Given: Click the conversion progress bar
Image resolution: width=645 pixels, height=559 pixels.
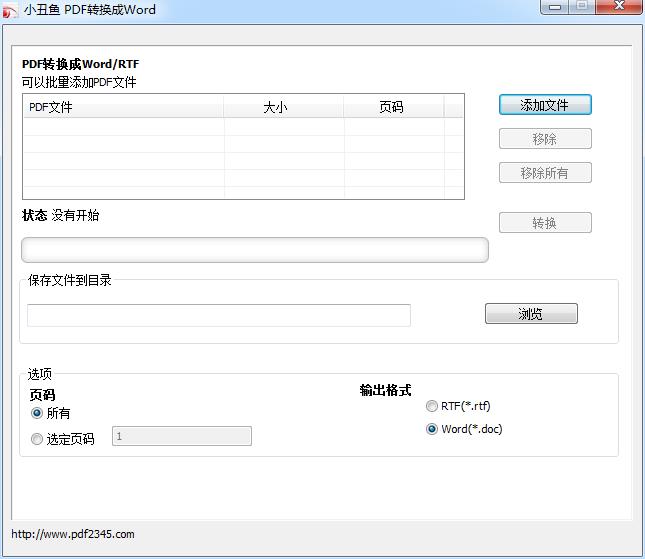Looking at the screenshot, I should pos(254,250).
